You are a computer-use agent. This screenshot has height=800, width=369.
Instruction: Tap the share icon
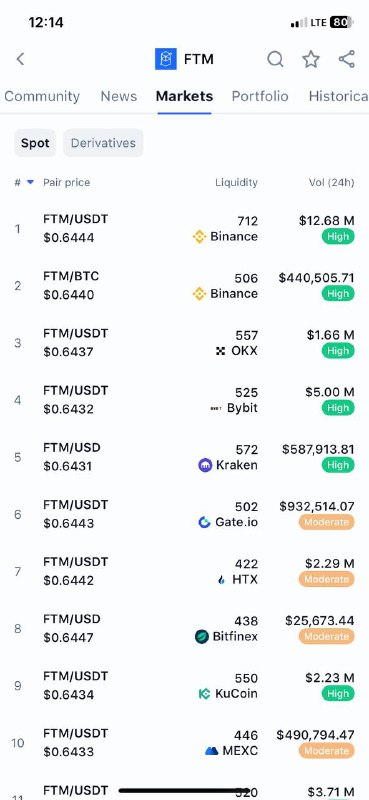point(347,59)
